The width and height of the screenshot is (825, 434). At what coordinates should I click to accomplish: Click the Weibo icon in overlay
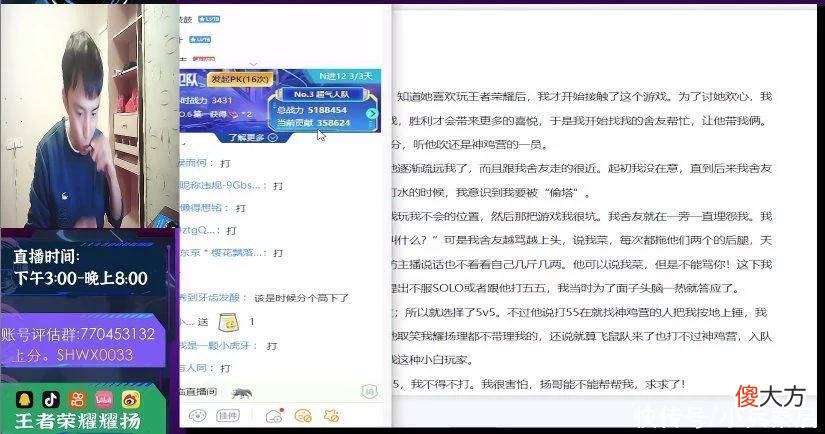click(130, 400)
